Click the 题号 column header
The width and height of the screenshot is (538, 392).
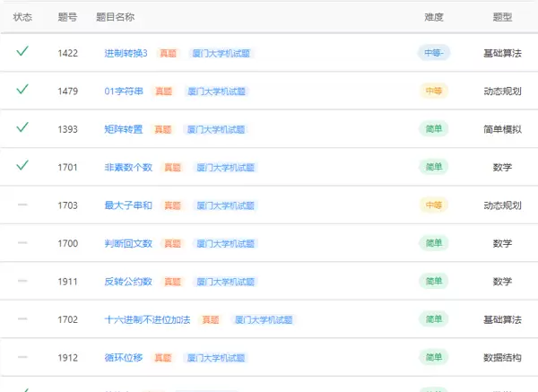[67, 17]
